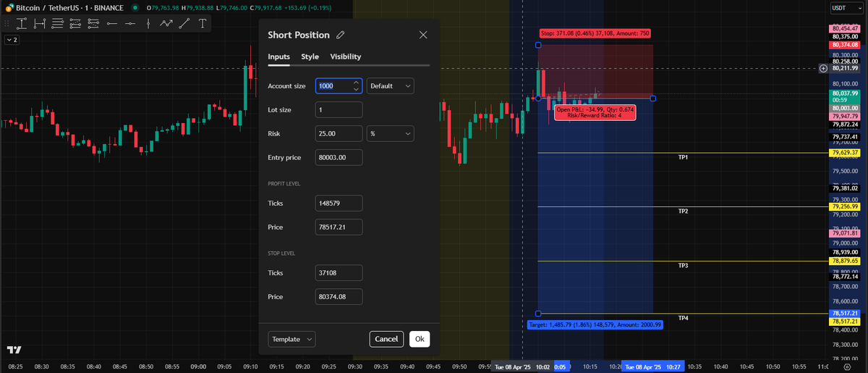868x373 pixels.
Task: Click the pencil icon beside Short Position
Action: (340, 35)
